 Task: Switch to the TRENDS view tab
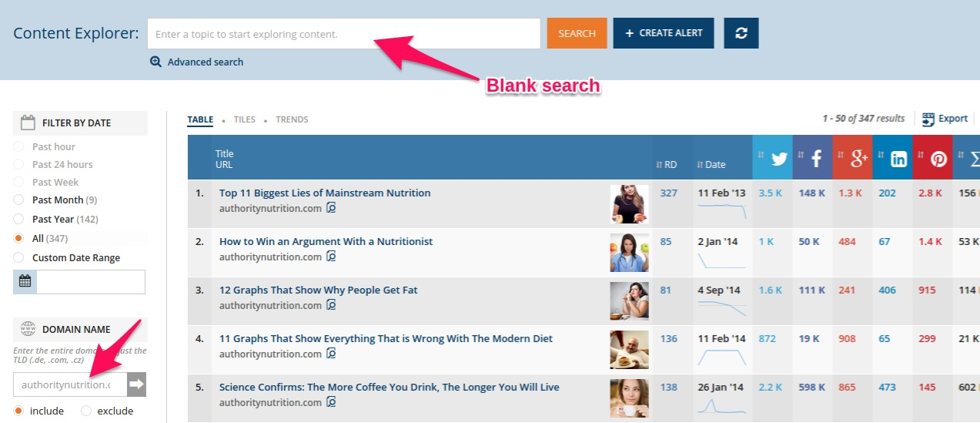pos(292,120)
